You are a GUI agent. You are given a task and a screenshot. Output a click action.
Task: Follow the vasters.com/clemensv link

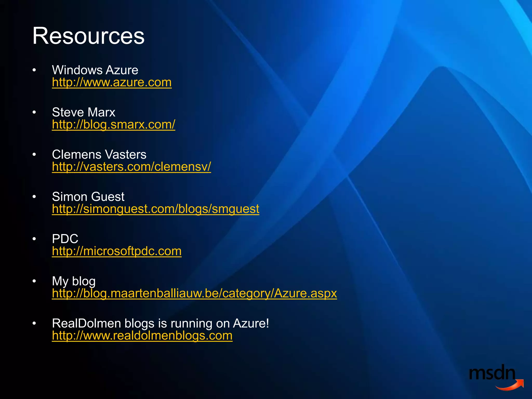tap(131, 167)
